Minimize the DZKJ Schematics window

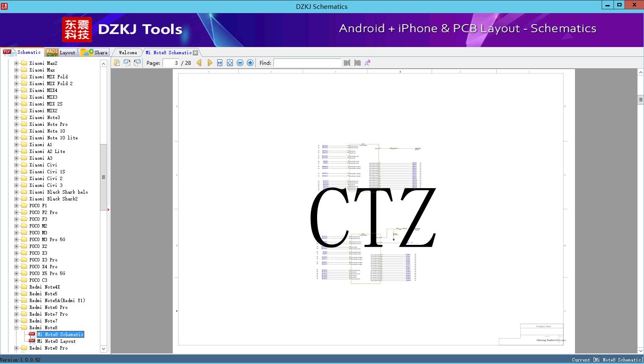[608, 5]
